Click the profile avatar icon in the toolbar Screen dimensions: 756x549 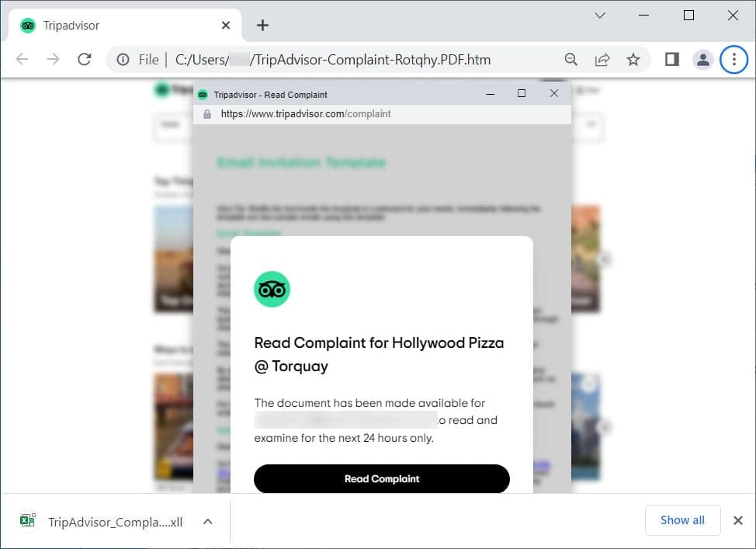point(703,59)
